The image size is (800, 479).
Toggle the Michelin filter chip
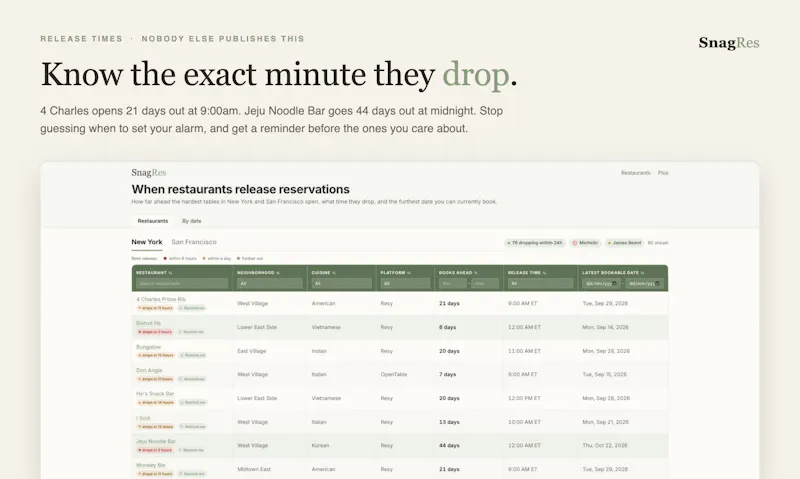tap(585, 243)
